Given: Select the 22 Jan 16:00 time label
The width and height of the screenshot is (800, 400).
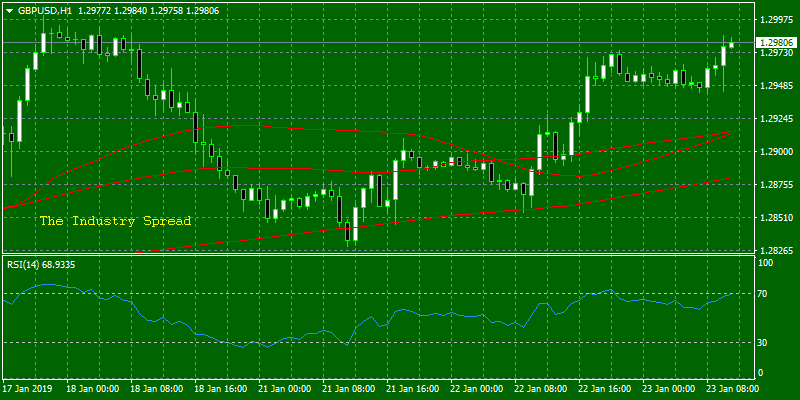Looking at the screenshot, I should point(606,389).
